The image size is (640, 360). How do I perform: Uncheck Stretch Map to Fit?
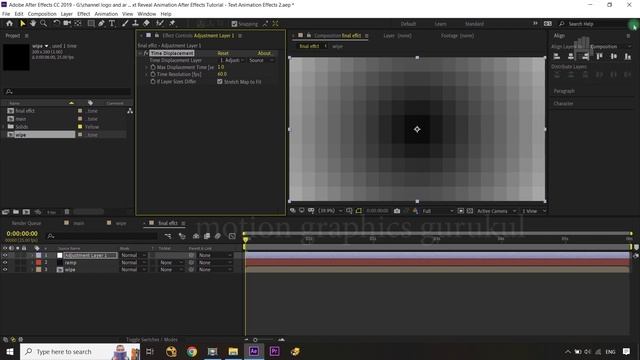click(x=220, y=82)
